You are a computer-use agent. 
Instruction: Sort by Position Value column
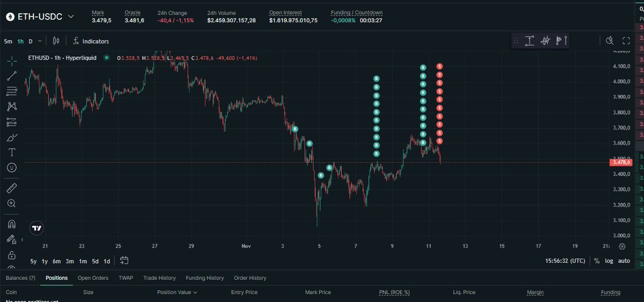177,292
